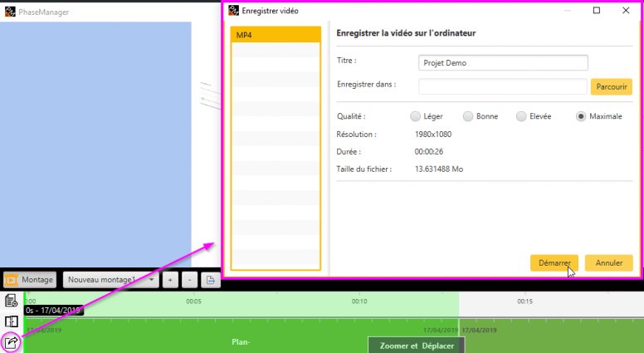This screenshot has width=644, height=353.
Task: Click the Montage film icon button
Action: pyautogui.click(x=29, y=281)
